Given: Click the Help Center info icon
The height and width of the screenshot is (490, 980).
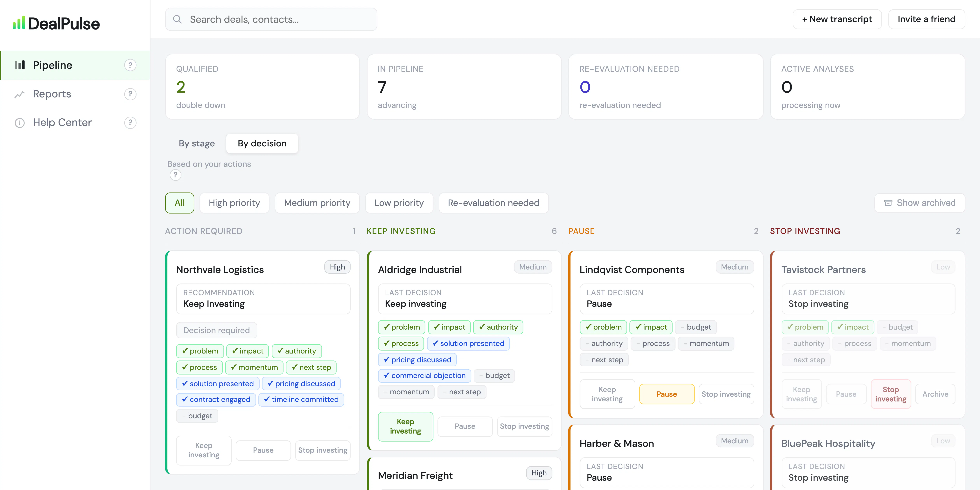Looking at the screenshot, I should pyautogui.click(x=20, y=122).
